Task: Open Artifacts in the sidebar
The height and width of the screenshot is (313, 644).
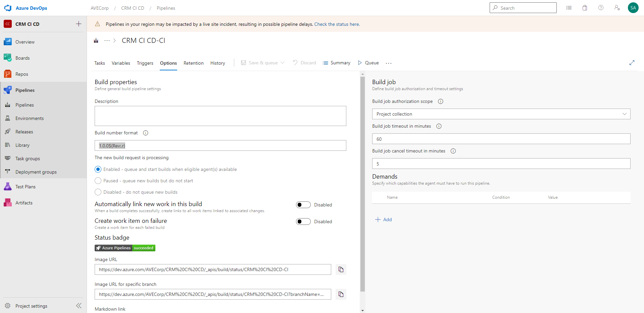Action: click(23, 202)
